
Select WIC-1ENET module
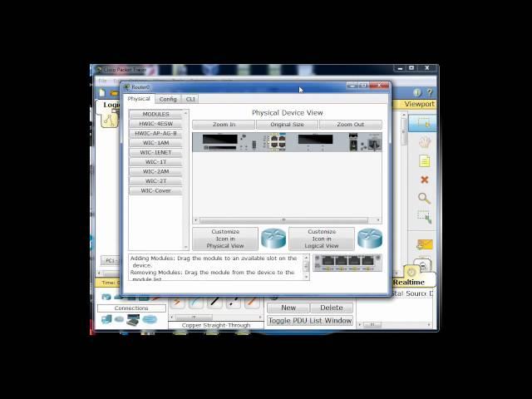click(155, 153)
